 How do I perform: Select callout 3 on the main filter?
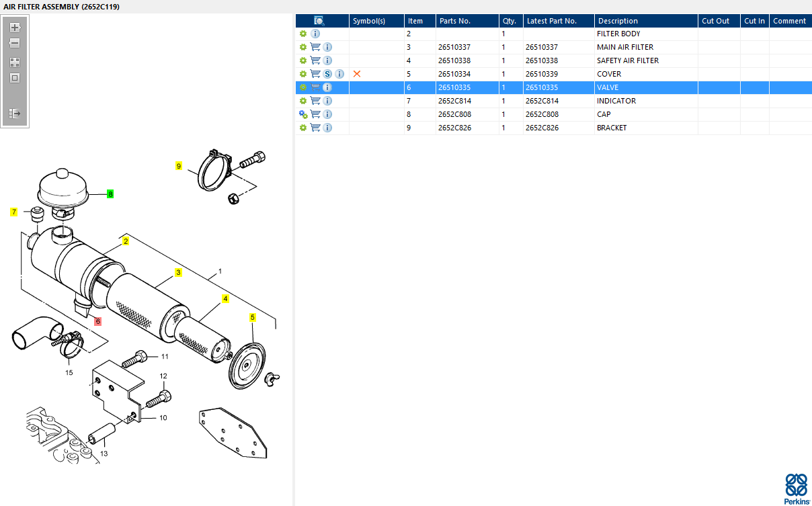(178, 273)
